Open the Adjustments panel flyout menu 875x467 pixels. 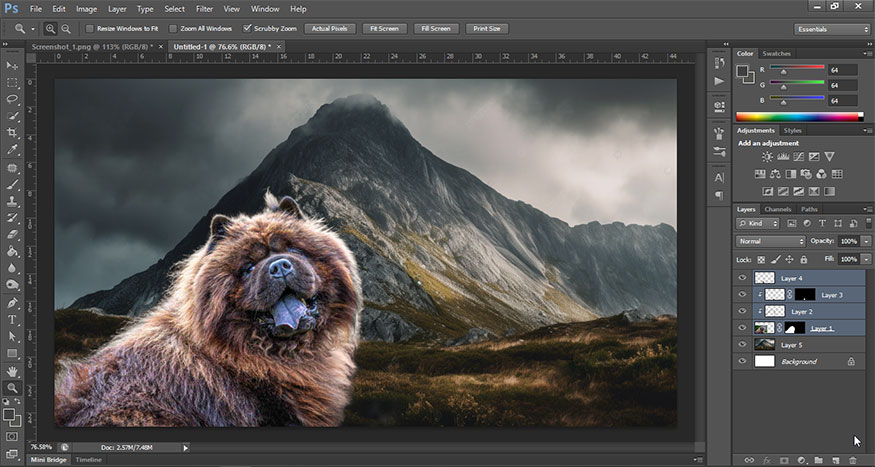(867, 131)
